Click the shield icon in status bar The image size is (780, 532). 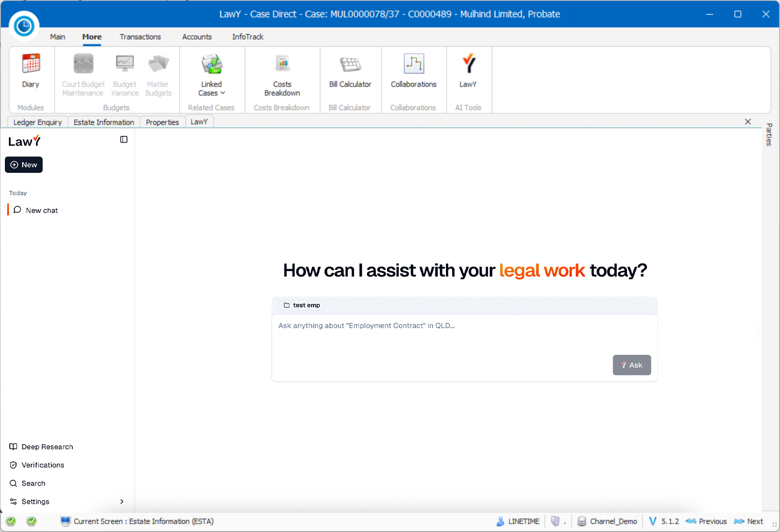point(555,521)
